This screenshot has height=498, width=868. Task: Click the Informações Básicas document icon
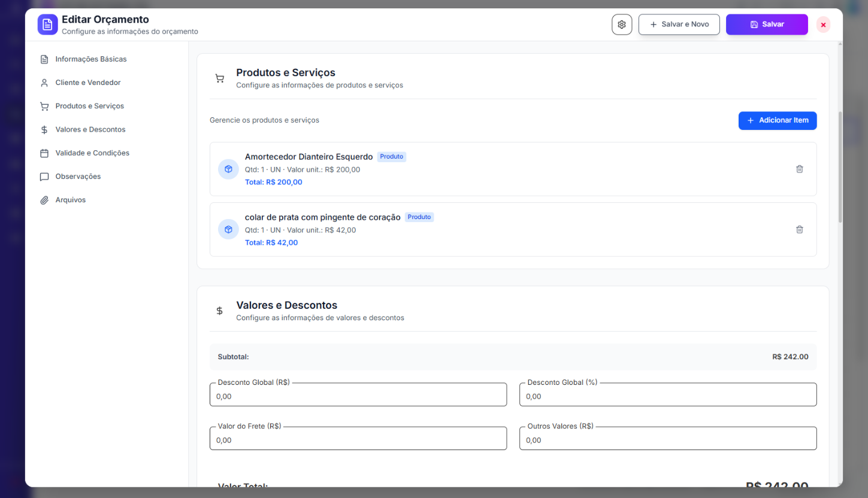pyautogui.click(x=44, y=59)
